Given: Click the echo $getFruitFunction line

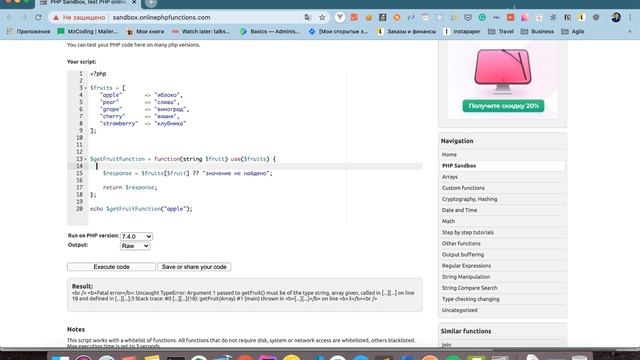Looking at the screenshot, I should [141, 209].
